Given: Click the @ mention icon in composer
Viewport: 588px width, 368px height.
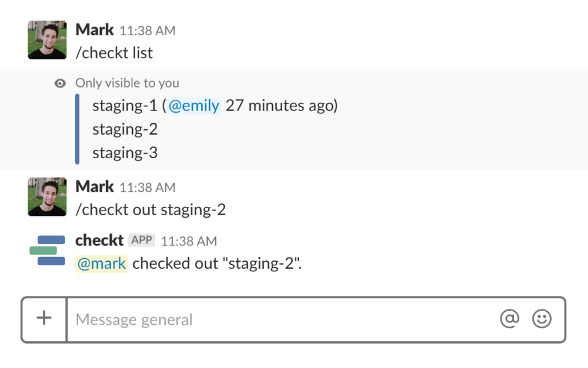Looking at the screenshot, I should (x=509, y=319).
